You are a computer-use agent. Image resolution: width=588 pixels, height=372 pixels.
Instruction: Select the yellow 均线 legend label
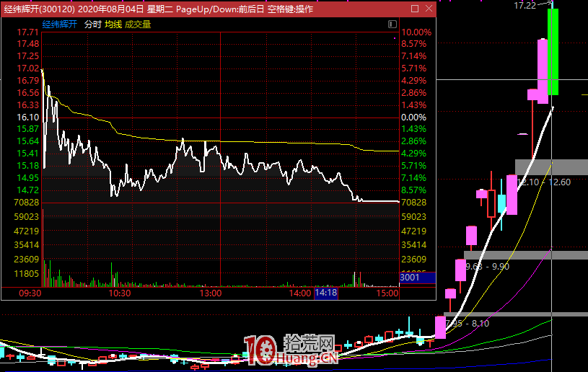pos(113,24)
